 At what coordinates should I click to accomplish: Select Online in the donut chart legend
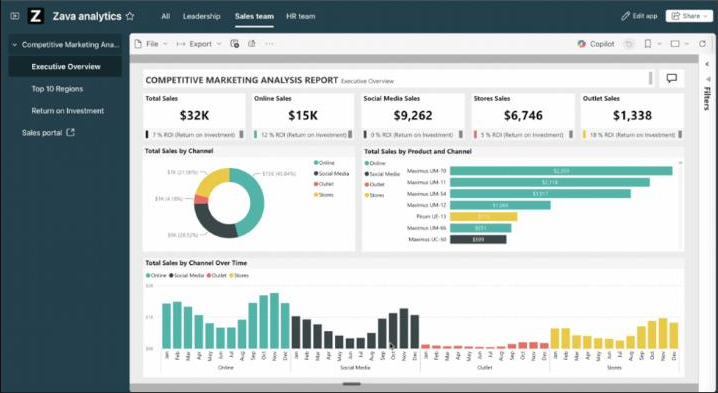click(324, 163)
